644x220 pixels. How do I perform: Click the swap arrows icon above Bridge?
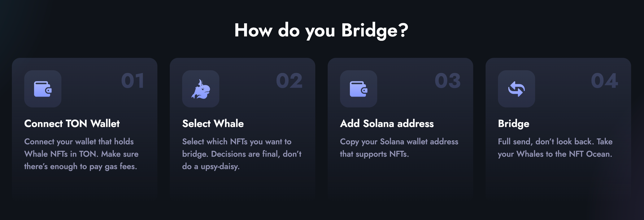pos(516,89)
